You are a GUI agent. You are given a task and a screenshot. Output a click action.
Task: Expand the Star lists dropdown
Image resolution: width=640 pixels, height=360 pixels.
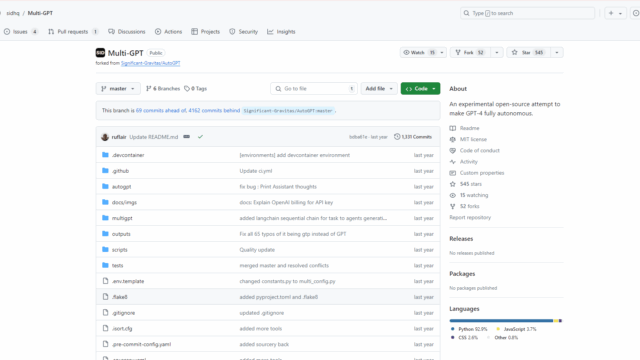pyautogui.click(x=557, y=52)
